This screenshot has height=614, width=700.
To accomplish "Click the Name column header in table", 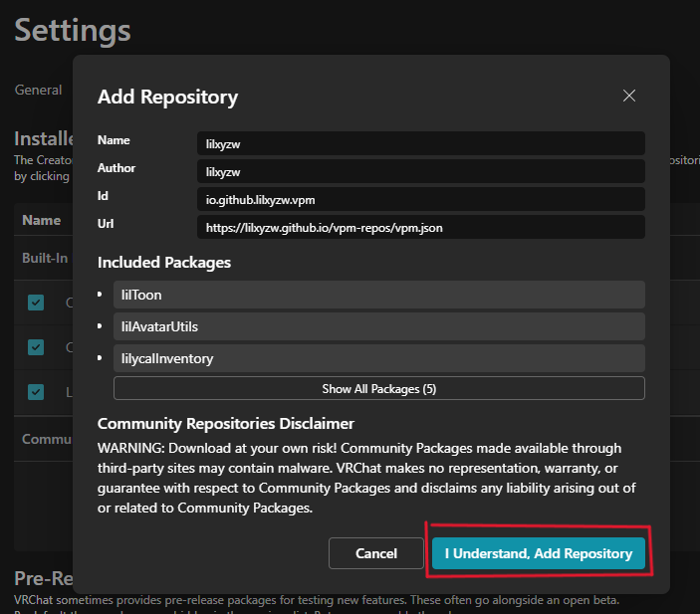I will click(42, 220).
